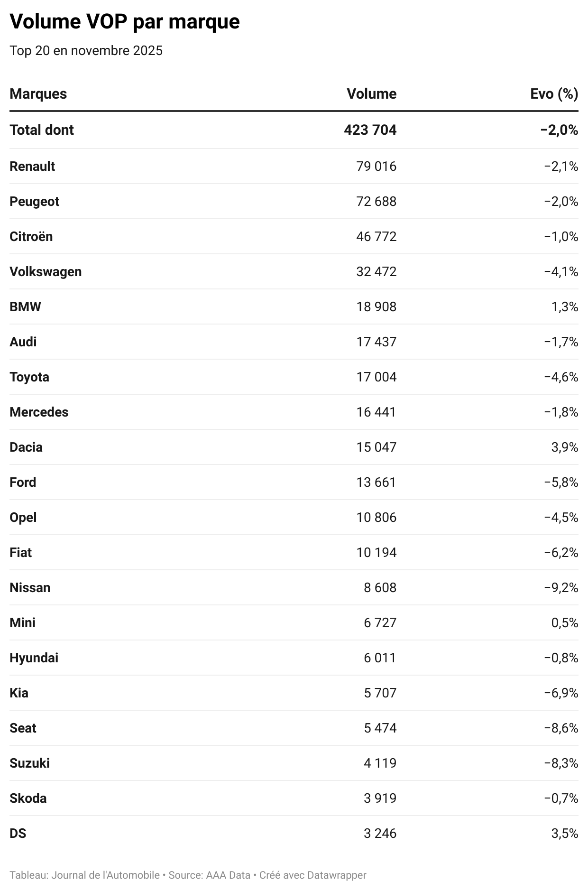588x891 pixels.
Task: Select the Citroën brand name
Action: tap(31, 237)
